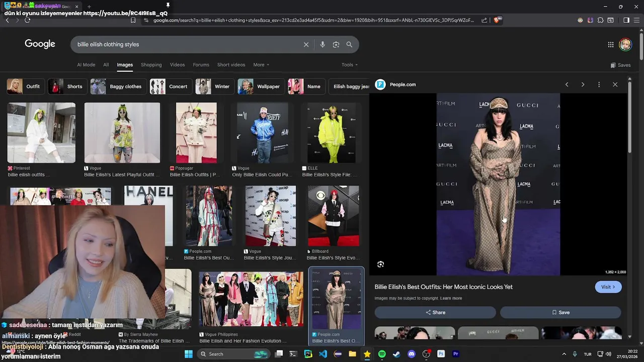Screen dimensions: 644x362
Task: Select the Images tab
Action: (x=125, y=64)
